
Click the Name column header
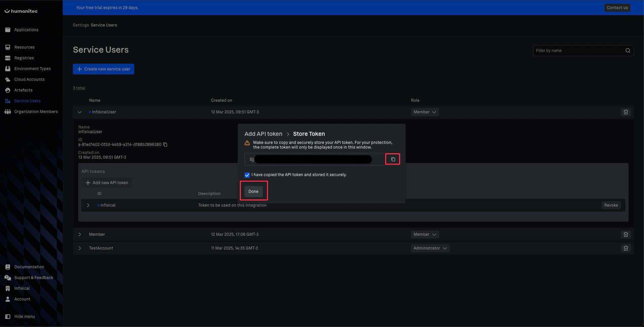[95, 100]
